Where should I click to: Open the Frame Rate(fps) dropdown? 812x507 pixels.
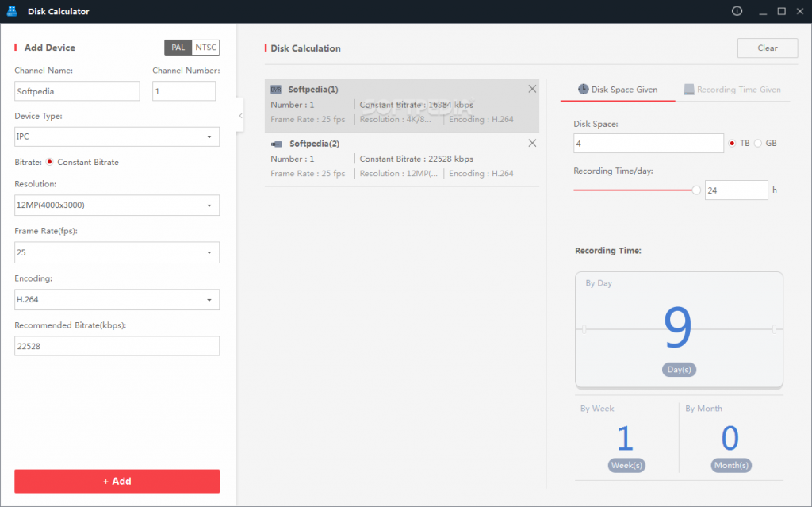coord(117,252)
